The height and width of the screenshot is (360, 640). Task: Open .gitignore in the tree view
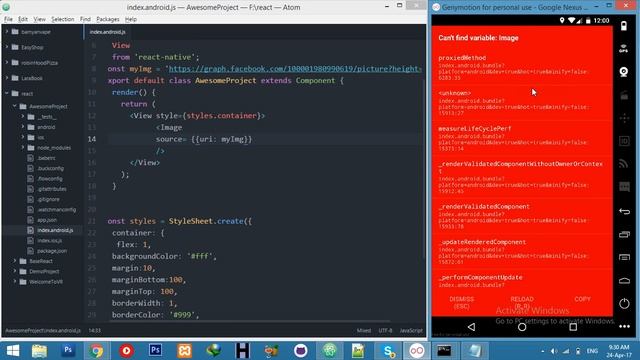click(x=48, y=199)
